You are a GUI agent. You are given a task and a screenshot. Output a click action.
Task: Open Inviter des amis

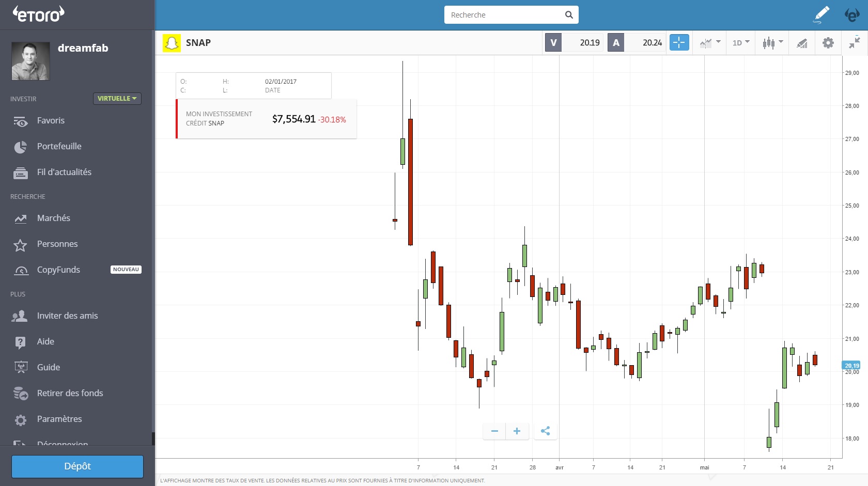(x=67, y=316)
